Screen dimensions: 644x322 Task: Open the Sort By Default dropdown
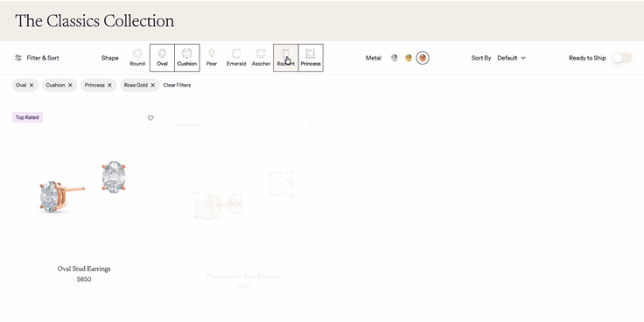511,58
